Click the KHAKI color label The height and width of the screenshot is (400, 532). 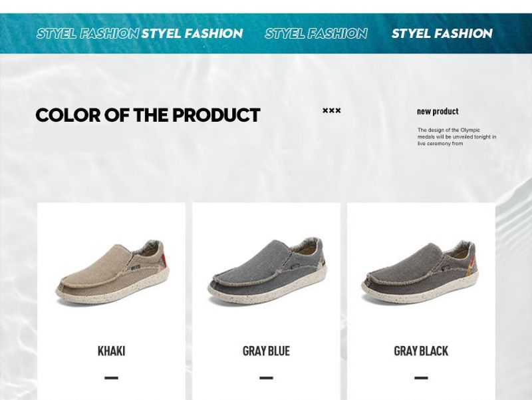tap(111, 351)
